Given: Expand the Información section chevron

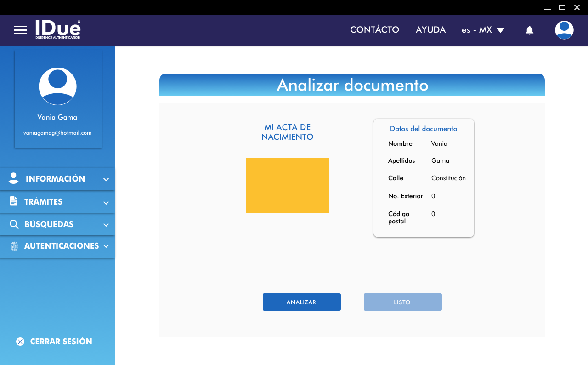Looking at the screenshot, I should coord(106,179).
